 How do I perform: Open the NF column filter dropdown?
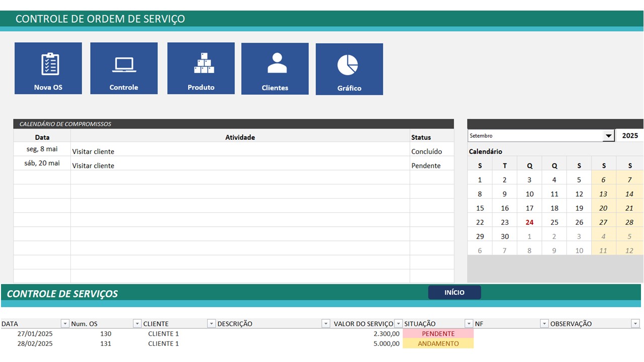[544, 324]
